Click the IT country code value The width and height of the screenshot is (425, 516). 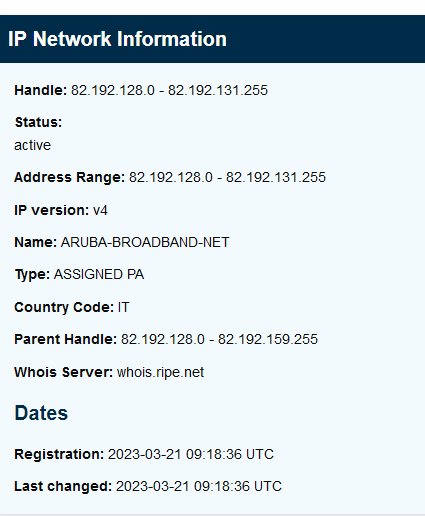tap(123, 307)
